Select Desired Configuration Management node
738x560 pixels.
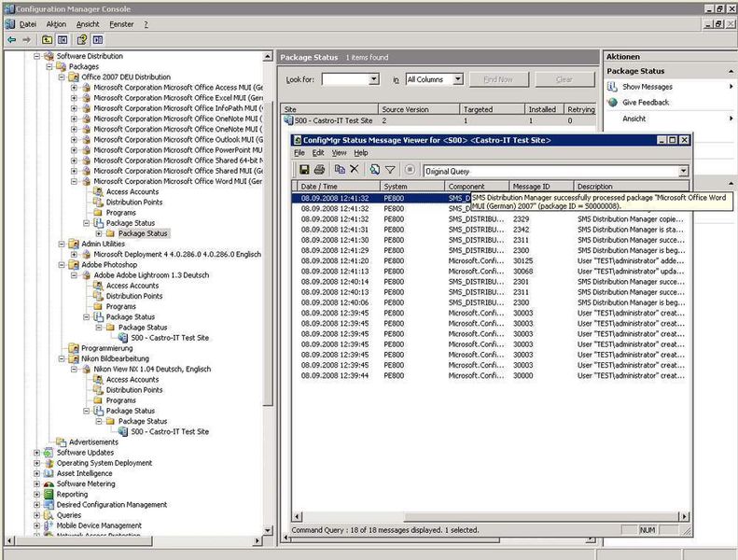[112, 504]
